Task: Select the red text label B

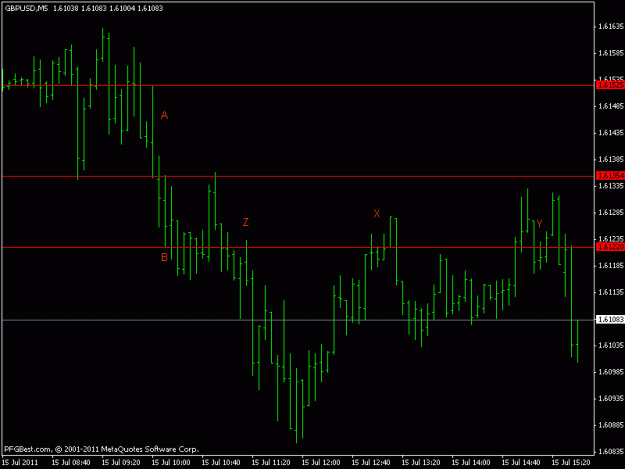Action: [x=164, y=257]
